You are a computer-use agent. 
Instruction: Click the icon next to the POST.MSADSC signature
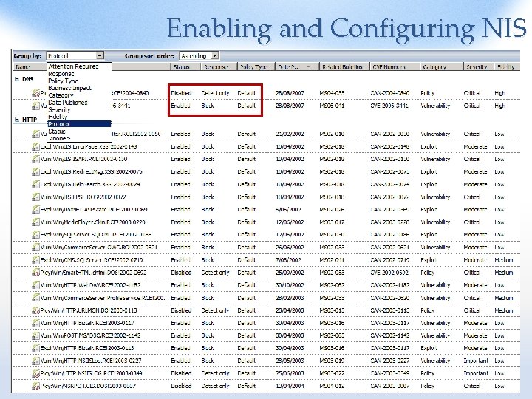(35, 335)
